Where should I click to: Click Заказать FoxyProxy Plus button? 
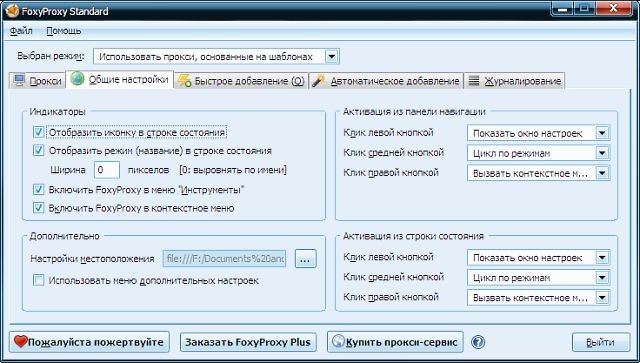tap(248, 342)
